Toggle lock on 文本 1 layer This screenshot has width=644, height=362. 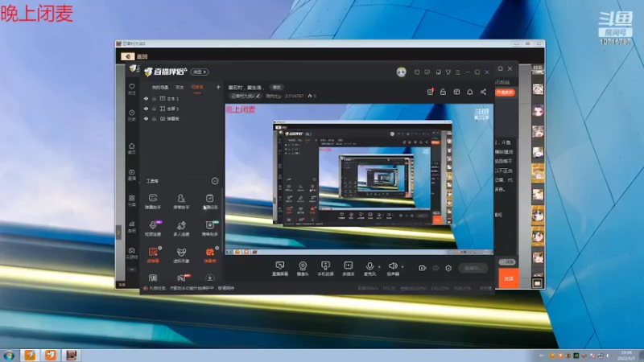click(x=154, y=98)
